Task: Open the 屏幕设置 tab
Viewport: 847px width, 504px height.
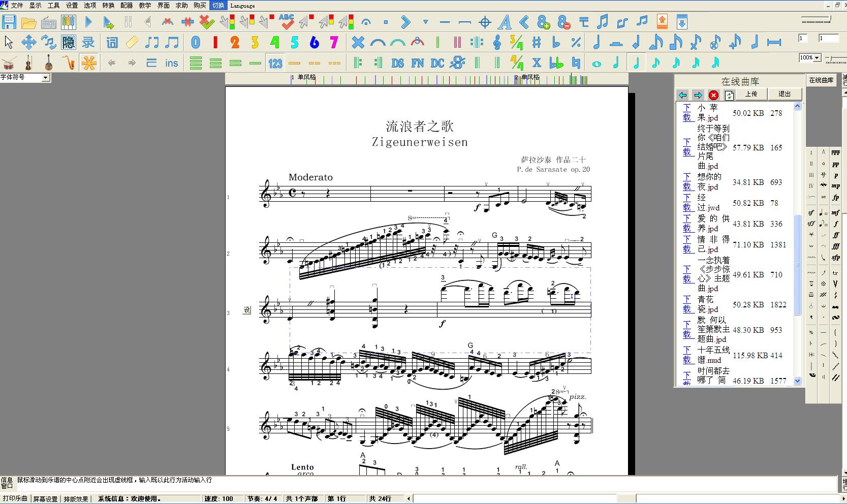Action: point(46,499)
